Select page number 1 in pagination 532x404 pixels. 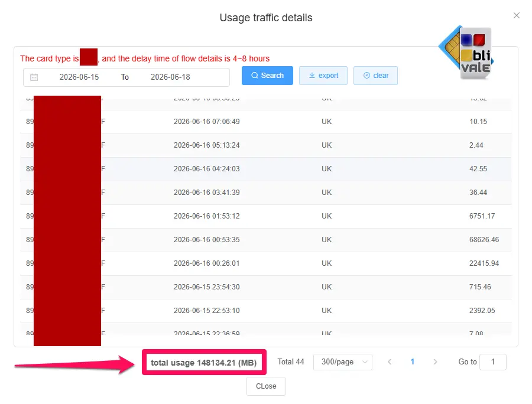point(412,362)
